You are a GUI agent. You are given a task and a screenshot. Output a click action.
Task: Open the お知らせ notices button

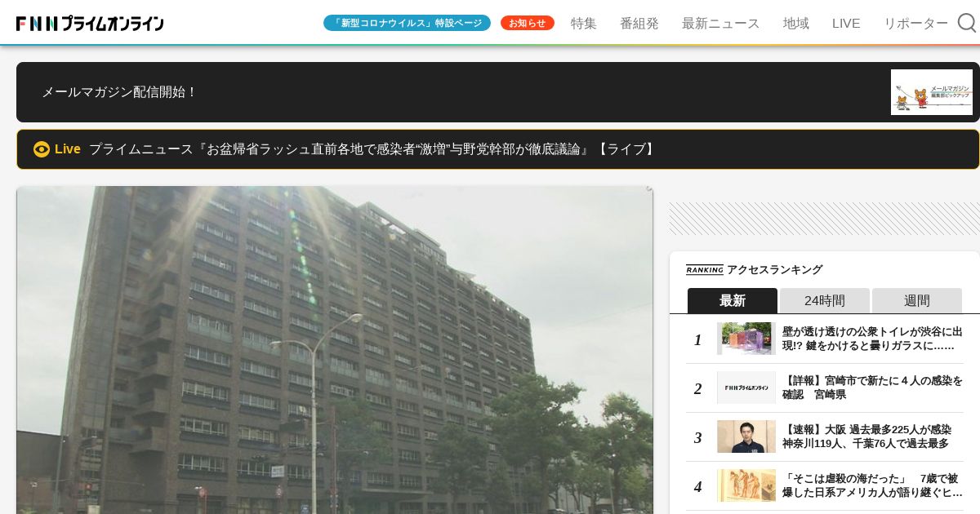click(528, 23)
